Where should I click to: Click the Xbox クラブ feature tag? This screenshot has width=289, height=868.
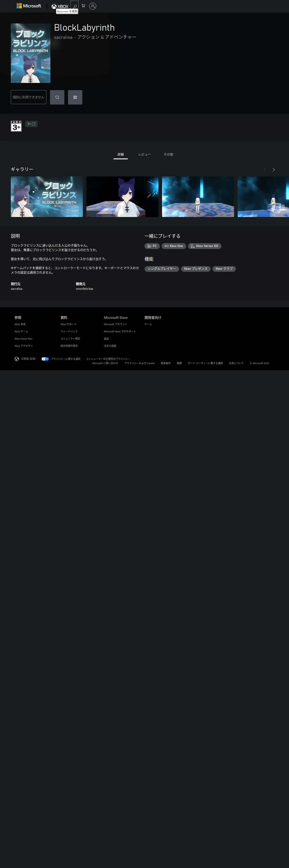pyautogui.click(x=224, y=269)
